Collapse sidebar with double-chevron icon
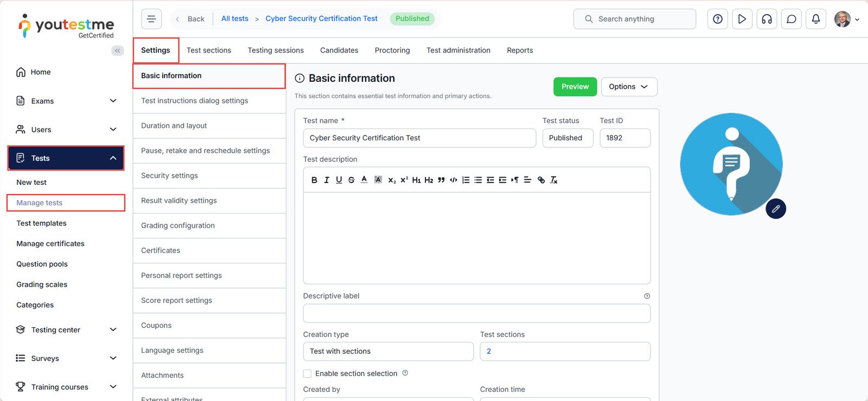 (117, 50)
